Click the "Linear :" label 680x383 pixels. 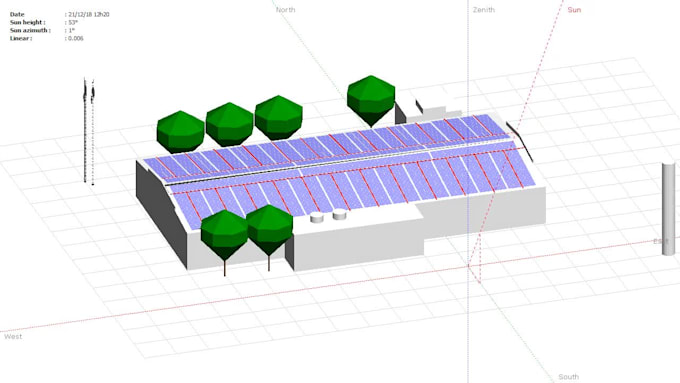(x=21, y=38)
